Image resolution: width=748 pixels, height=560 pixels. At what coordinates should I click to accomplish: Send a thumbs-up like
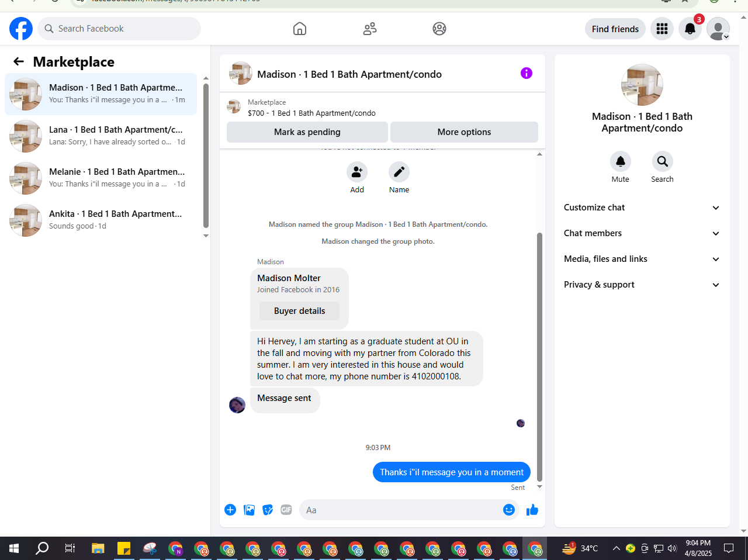click(x=532, y=510)
